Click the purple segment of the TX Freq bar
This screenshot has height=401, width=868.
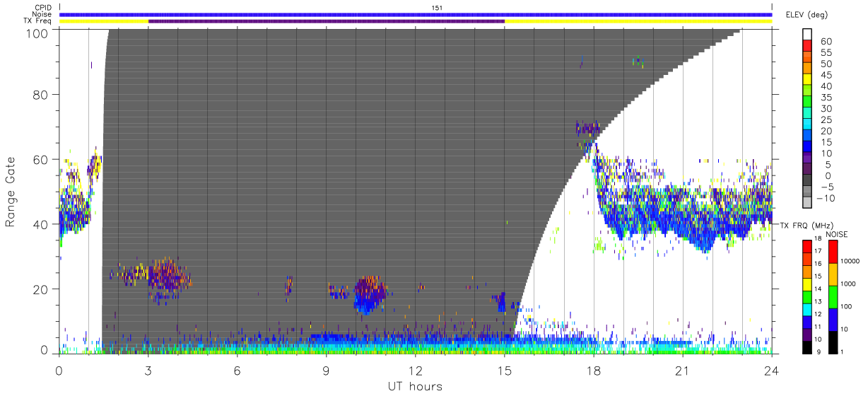click(326, 21)
